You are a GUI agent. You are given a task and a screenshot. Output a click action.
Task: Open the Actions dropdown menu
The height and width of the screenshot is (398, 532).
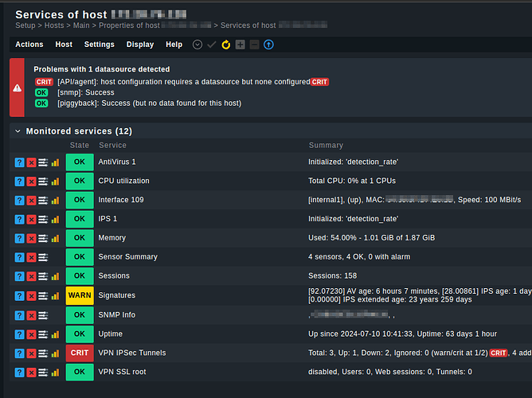[29, 45]
